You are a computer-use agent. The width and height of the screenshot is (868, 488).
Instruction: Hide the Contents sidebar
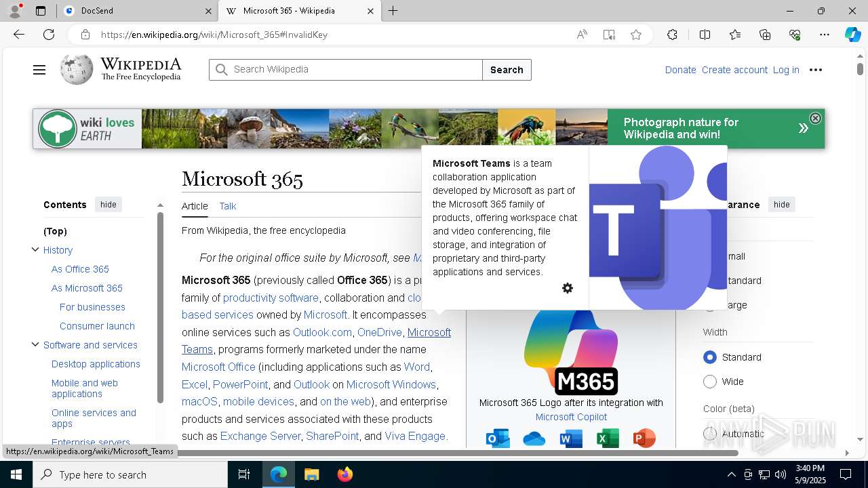[x=108, y=205]
